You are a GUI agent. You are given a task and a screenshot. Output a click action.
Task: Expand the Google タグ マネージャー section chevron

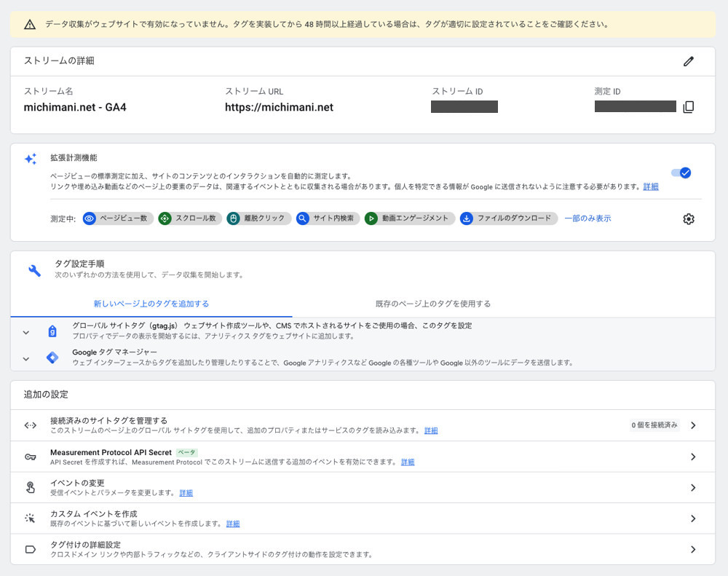coord(26,360)
